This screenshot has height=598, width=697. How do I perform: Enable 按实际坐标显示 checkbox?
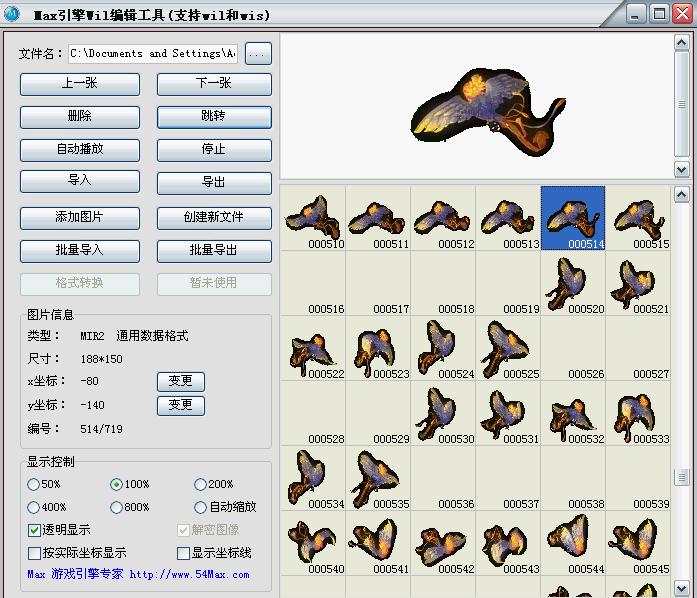[x=35, y=553]
